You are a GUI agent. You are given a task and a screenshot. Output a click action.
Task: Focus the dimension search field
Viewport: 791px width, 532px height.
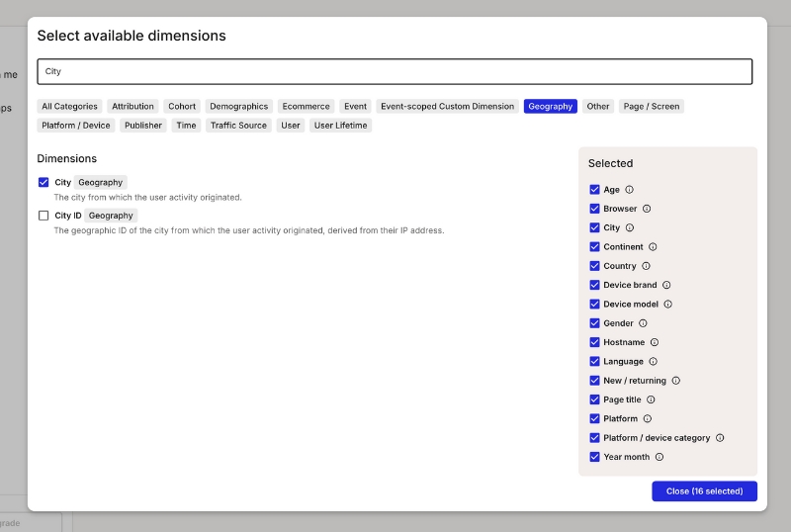click(x=395, y=71)
